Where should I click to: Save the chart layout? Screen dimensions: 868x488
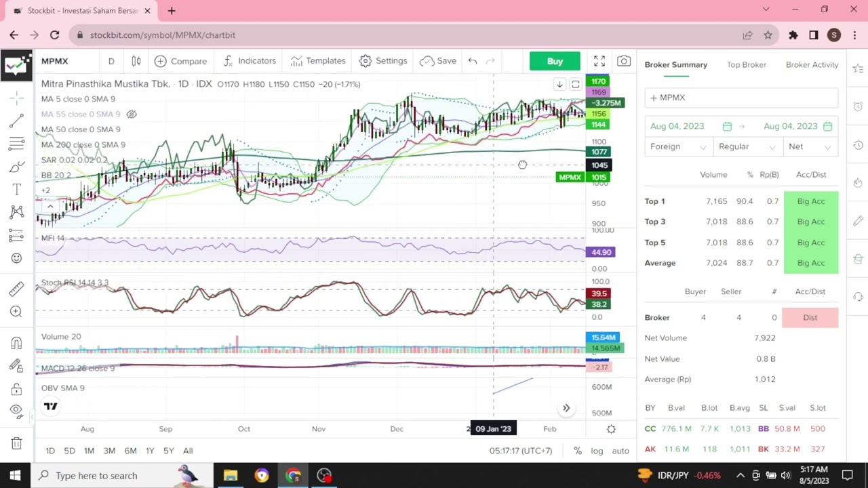click(438, 61)
